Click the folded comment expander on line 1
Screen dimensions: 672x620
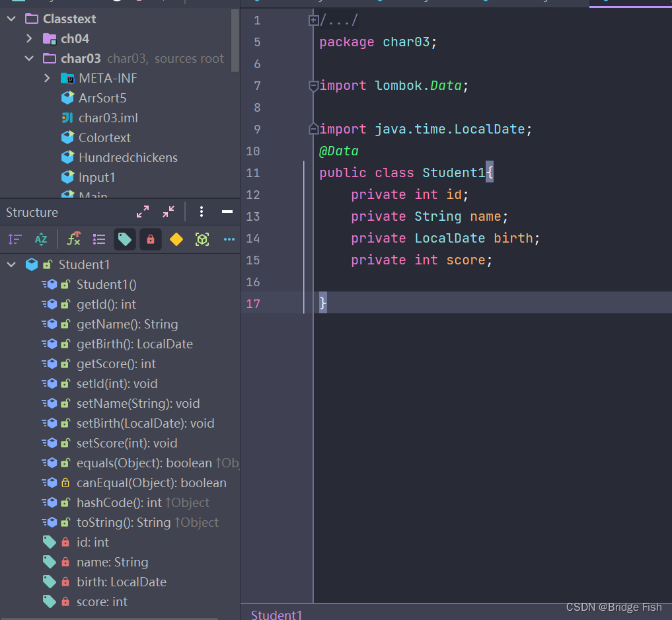[313, 20]
